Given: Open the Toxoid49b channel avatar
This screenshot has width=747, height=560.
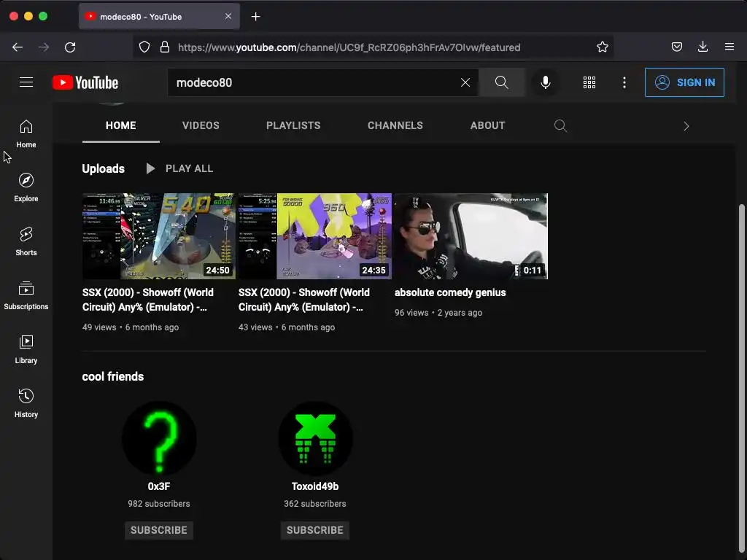Looking at the screenshot, I should (315, 438).
